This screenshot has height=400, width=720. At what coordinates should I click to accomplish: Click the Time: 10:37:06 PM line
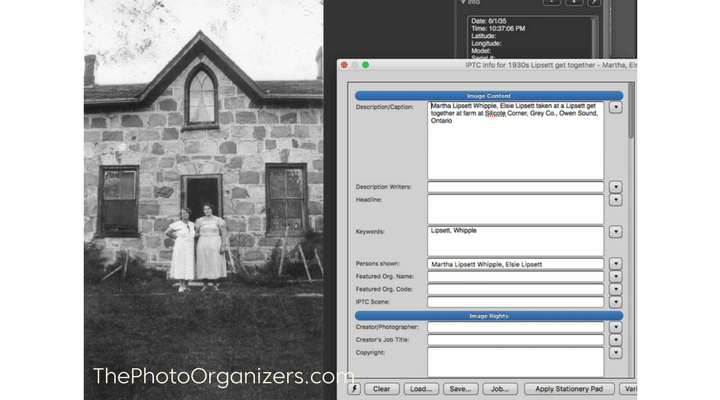pyautogui.click(x=498, y=28)
